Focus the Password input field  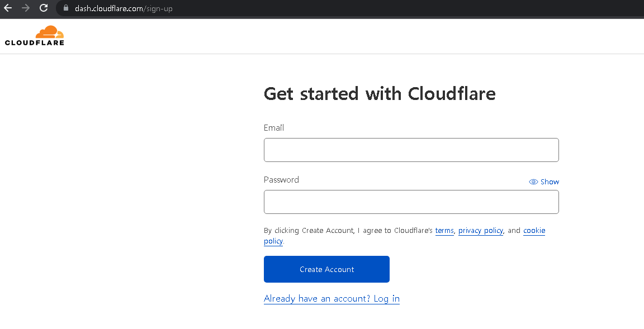pyautogui.click(x=411, y=202)
